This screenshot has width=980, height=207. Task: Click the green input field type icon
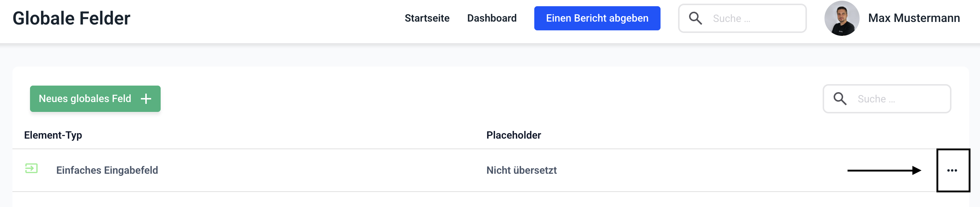coord(31,168)
